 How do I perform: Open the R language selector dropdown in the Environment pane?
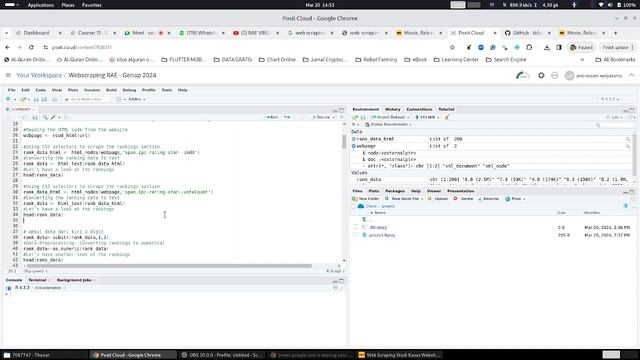pyautogui.click(x=356, y=124)
